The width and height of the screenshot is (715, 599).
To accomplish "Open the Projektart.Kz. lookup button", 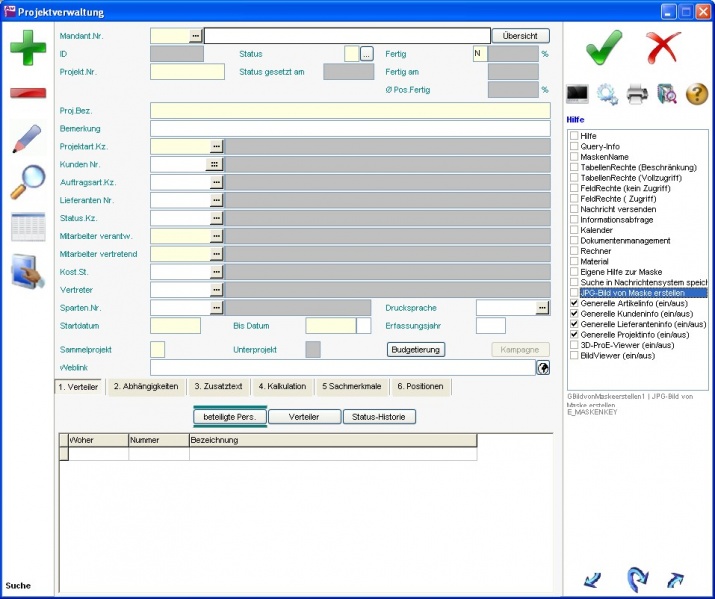I will (x=215, y=146).
